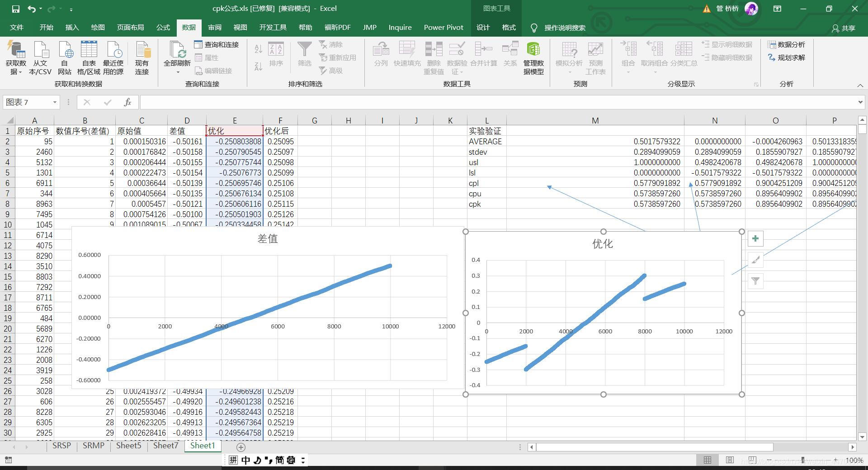The image size is (868, 470).
Task: Open the Get Data (获取数据) button
Action: pyautogui.click(x=16, y=58)
